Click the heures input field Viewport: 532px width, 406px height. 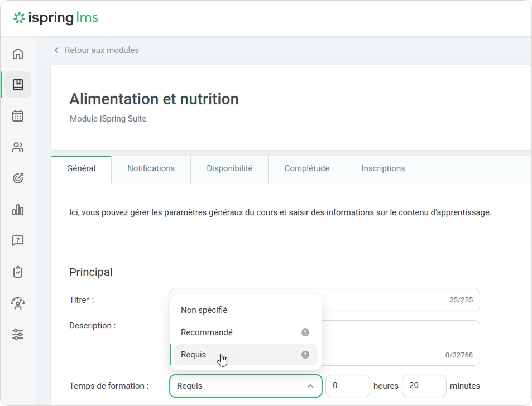[347, 386]
